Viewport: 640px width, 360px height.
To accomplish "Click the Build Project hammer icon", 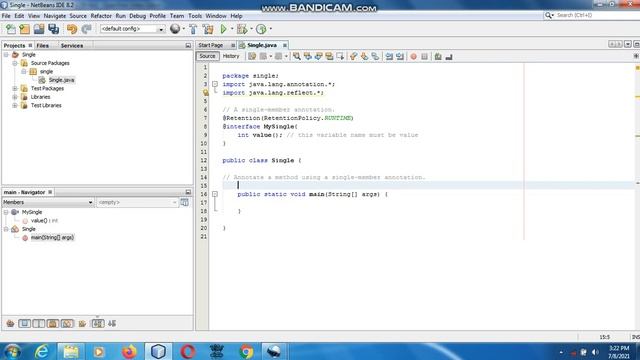I will [193, 29].
